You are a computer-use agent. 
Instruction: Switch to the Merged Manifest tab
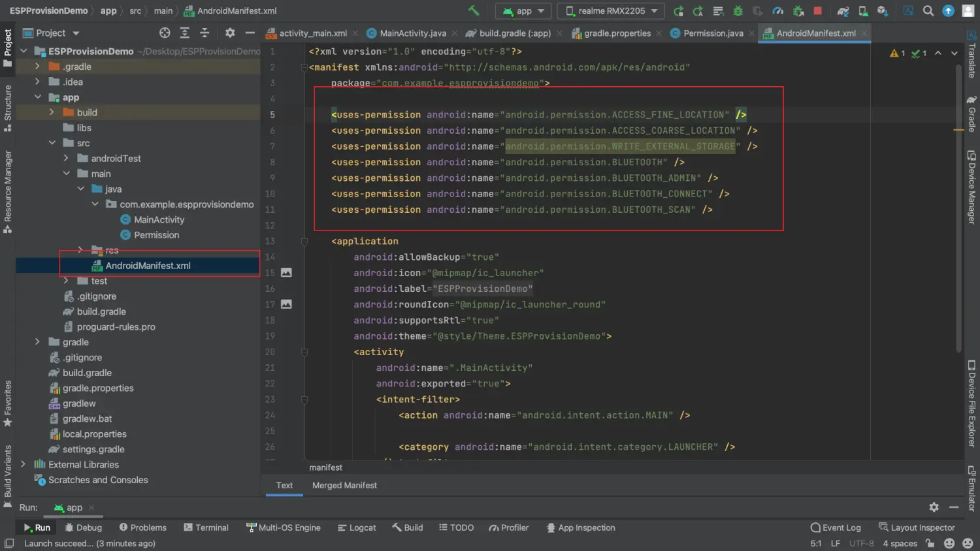344,485
